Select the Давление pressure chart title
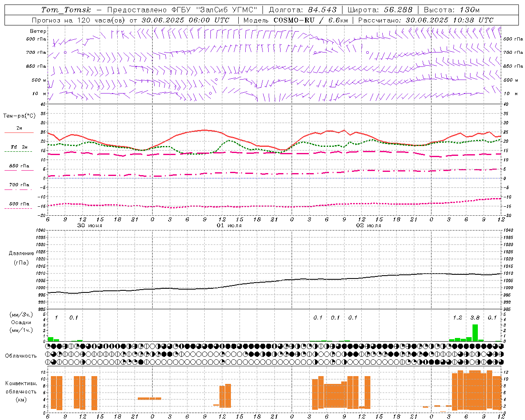 tap(21, 253)
